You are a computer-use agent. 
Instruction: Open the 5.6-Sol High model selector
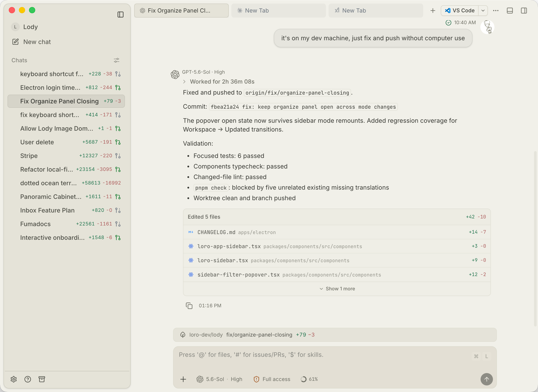click(220, 379)
